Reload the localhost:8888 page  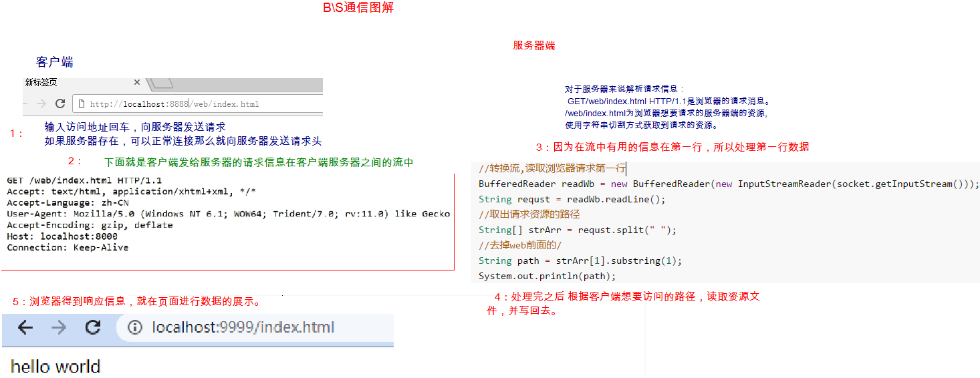(59, 104)
